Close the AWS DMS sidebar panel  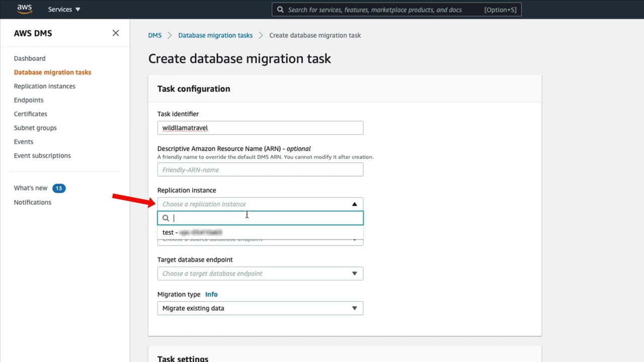(x=116, y=33)
